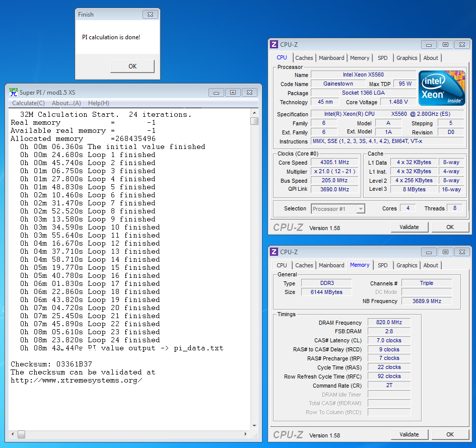Maximize the upper CPU-Z window
Image resolution: width=476 pixels, height=448 pixels.
coord(445,45)
